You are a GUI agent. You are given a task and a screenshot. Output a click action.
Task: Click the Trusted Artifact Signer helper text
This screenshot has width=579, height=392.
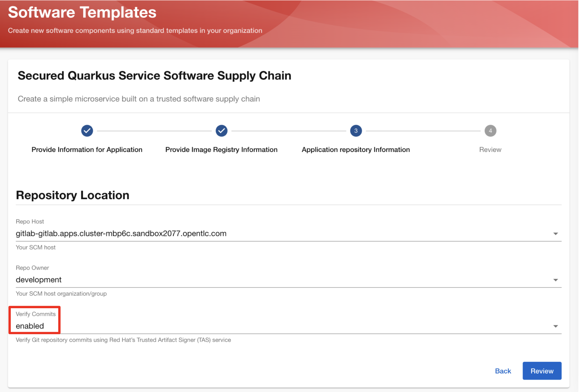click(x=123, y=340)
